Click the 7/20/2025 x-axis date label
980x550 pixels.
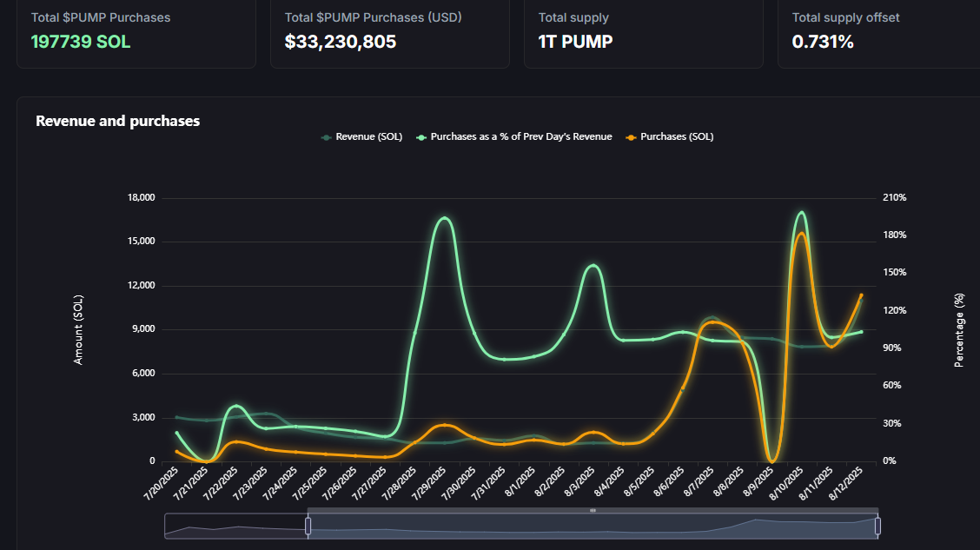coord(162,481)
